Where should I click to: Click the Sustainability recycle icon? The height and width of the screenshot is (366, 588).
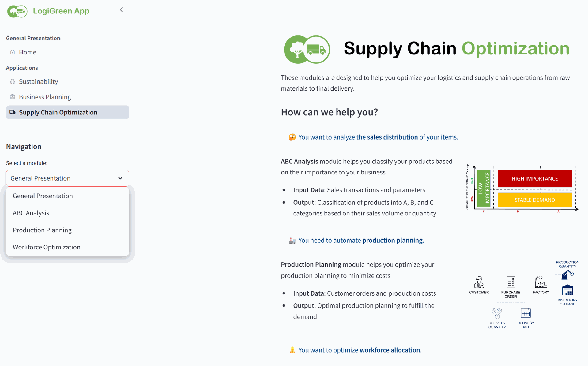click(x=13, y=81)
